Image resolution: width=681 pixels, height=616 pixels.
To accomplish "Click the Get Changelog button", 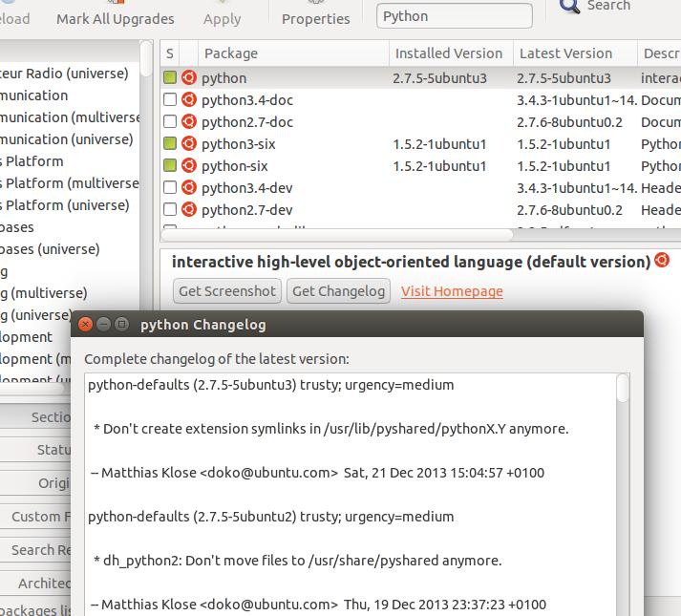I will click(x=339, y=291).
